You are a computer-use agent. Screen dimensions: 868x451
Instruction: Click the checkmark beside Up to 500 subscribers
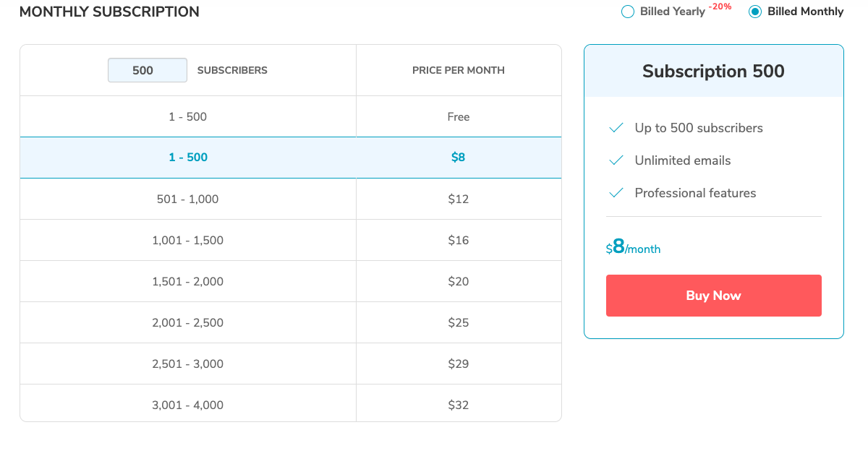tap(616, 128)
